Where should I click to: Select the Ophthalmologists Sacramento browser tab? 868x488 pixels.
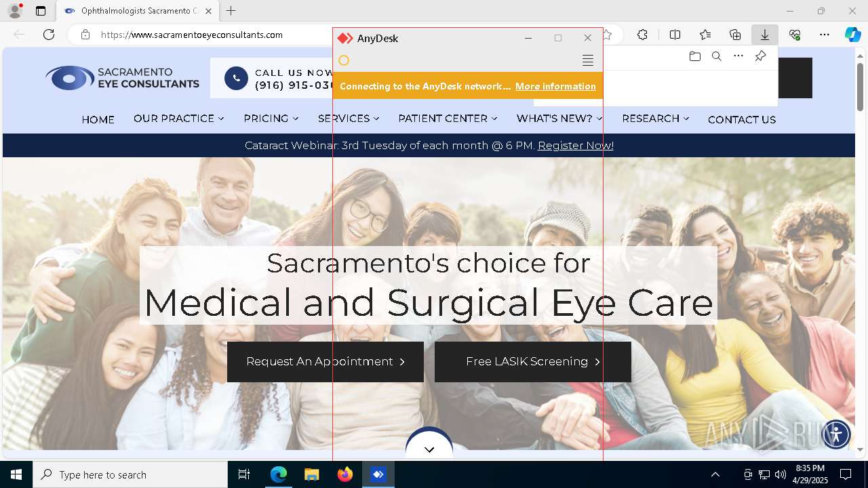pos(138,11)
